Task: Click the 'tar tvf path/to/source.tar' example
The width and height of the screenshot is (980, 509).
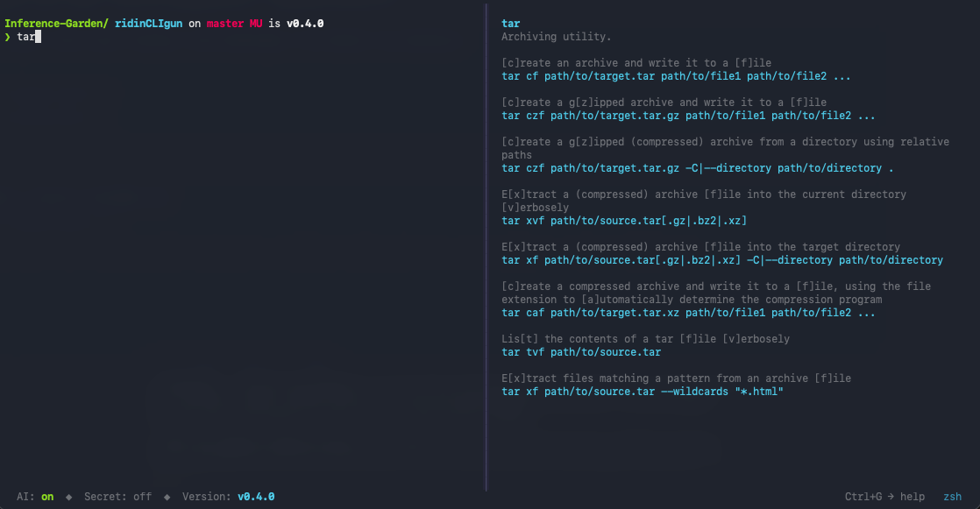Action: pyautogui.click(x=580, y=352)
